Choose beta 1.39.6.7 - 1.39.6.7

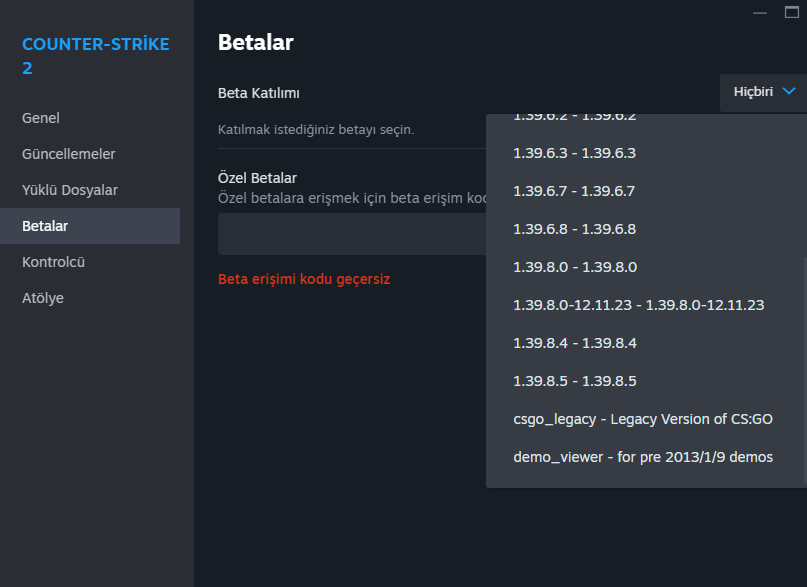coord(646,191)
